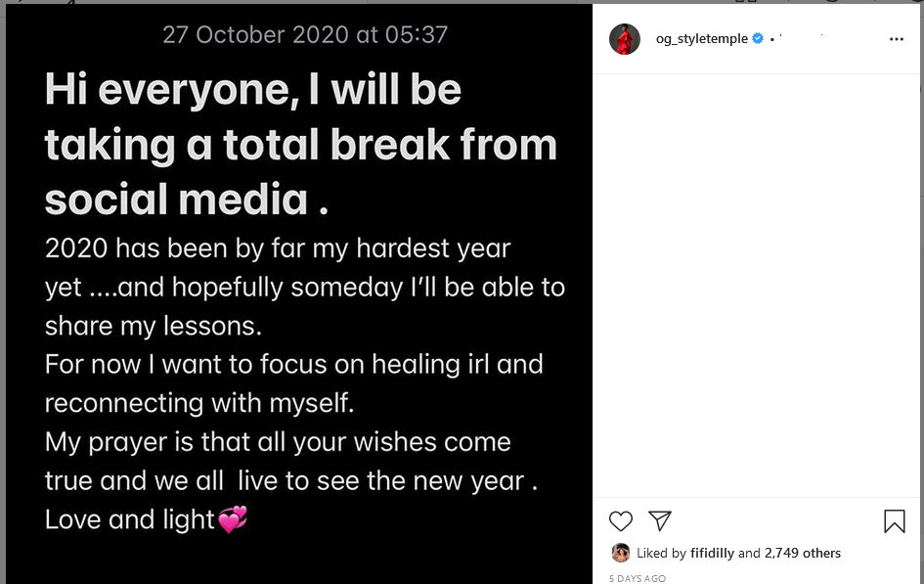
Task: Open the three-dot more options menu
Action: pos(897,40)
